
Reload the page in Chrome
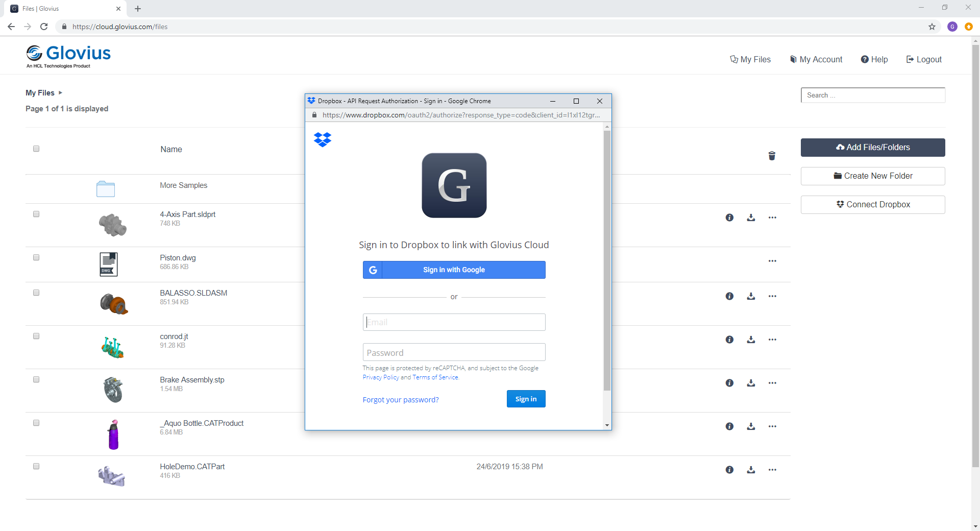point(44,27)
